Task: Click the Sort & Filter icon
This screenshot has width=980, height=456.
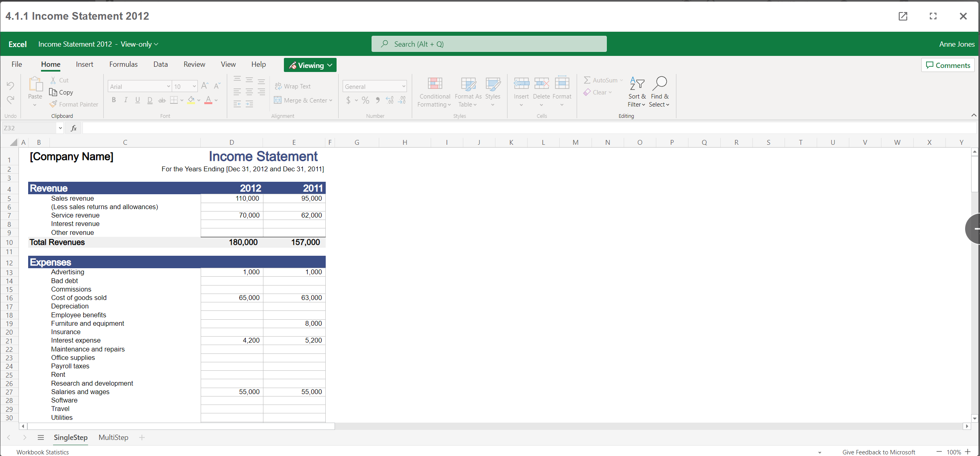Action: [x=637, y=84]
